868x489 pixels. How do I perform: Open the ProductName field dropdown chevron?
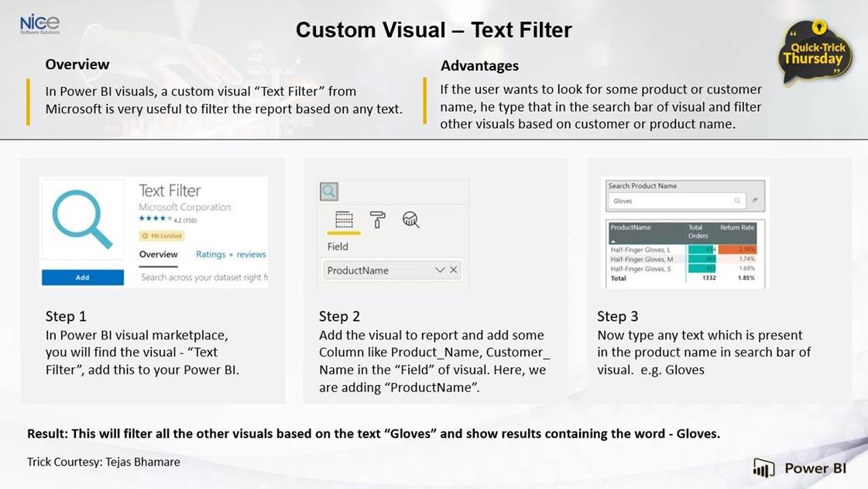point(440,271)
